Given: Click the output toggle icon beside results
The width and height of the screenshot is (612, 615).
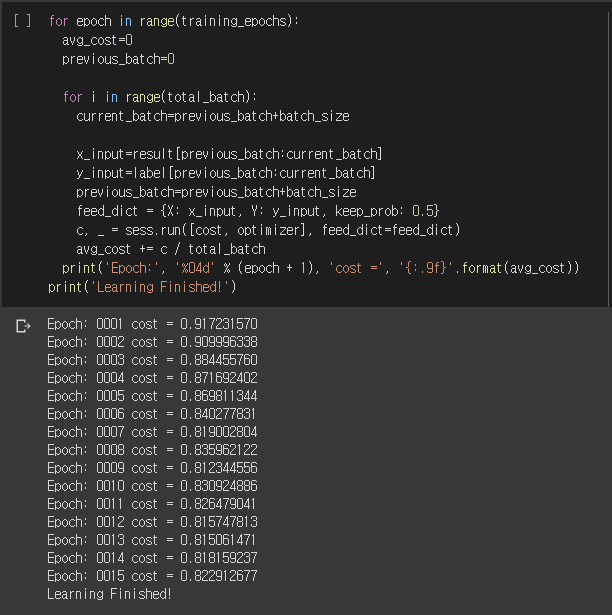Looking at the screenshot, I should point(23,326).
